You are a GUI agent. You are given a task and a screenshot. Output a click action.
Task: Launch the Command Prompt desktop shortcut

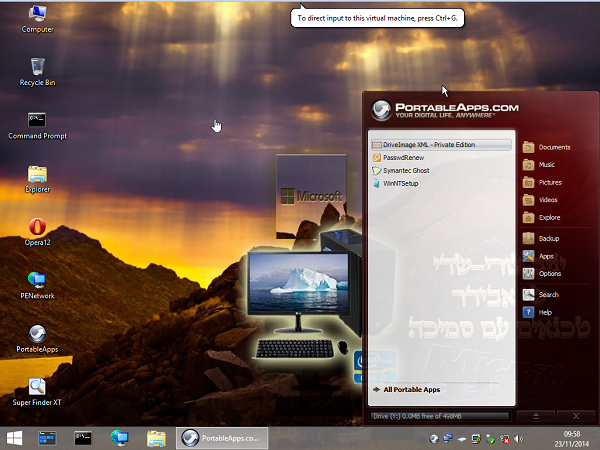click(x=38, y=126)
